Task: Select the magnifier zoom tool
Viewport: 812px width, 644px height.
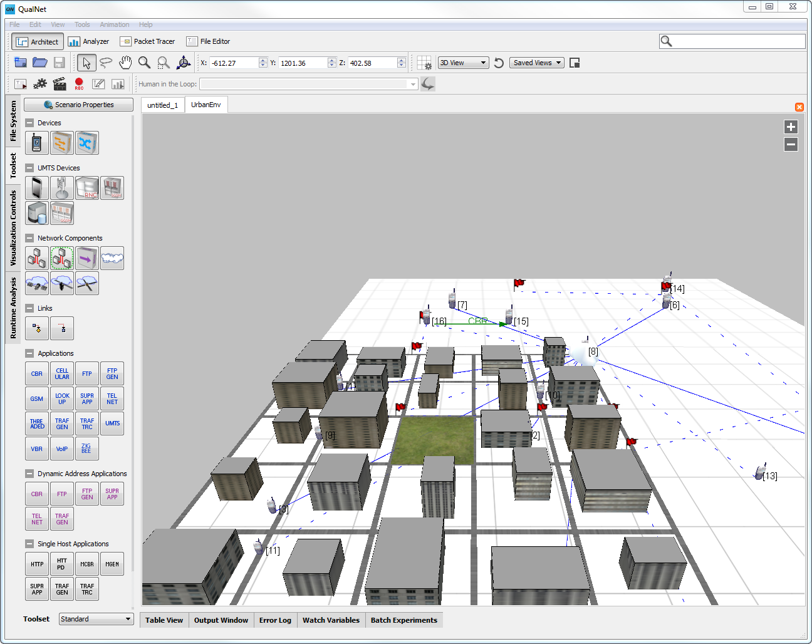Action: point(144,63)
